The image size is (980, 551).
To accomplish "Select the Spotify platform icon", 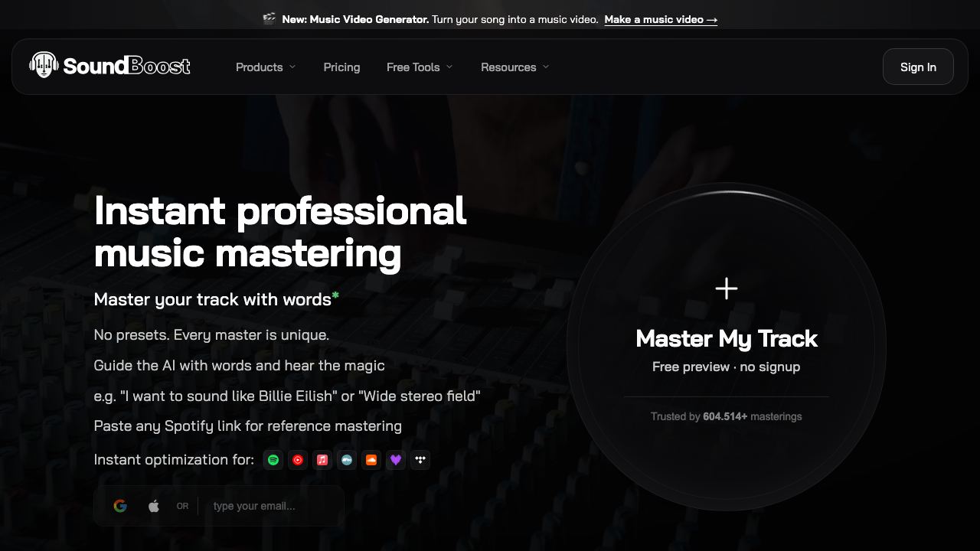I will pos(273,460).
